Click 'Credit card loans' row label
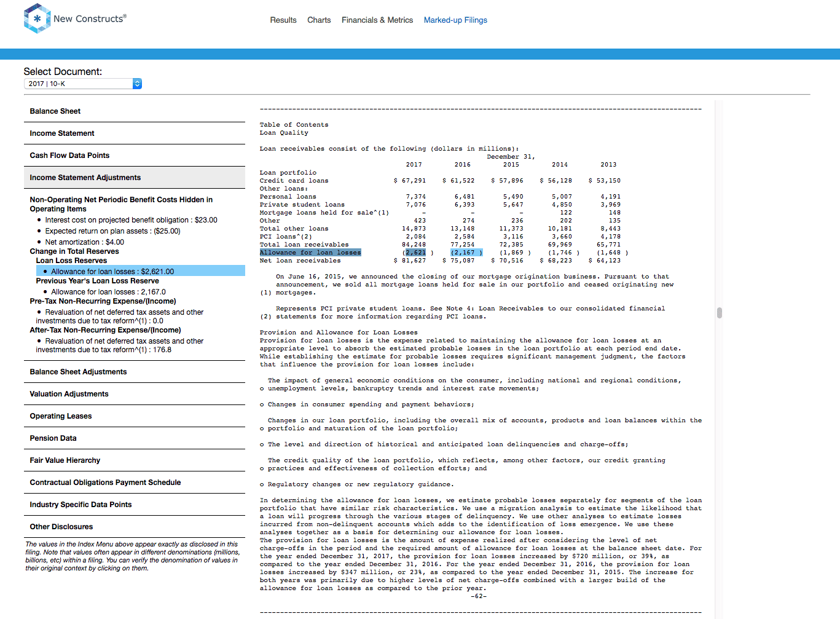The height and width of the screenshot is (619, 840). [294, 181]
